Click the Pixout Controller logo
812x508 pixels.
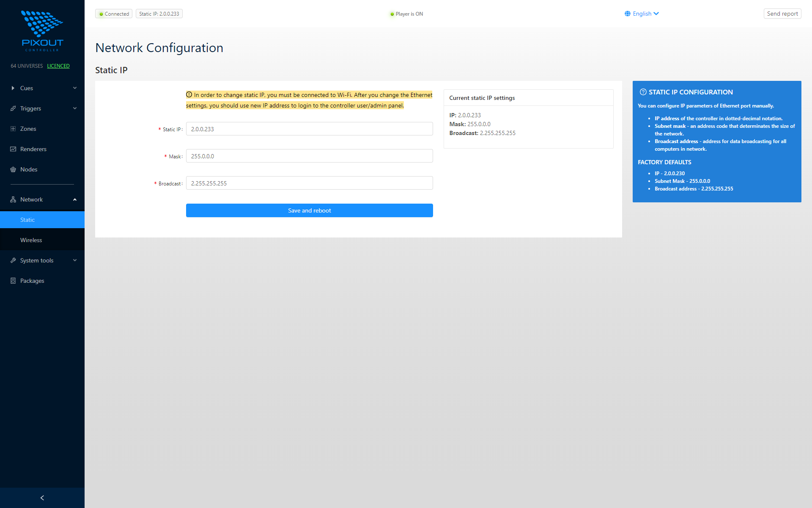(x=42, y=30)
